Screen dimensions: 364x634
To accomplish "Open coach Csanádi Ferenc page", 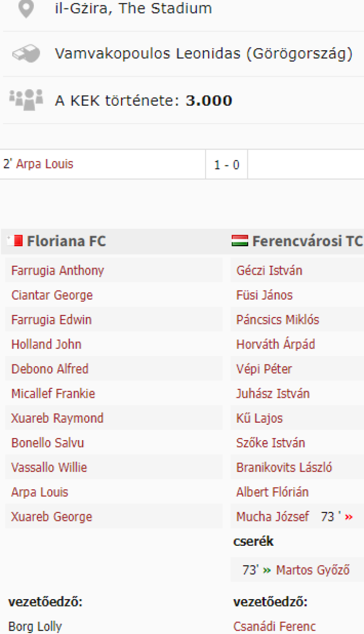I will [275, 627].
